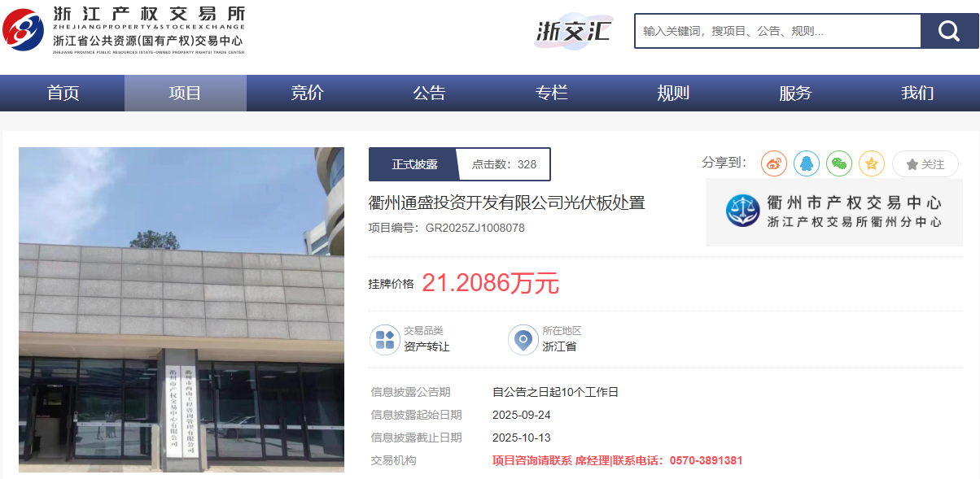Click the 浙交汇 logo
Image resolution: width=980 pixels, height=479 pixels.
click(x=573, y=31)
